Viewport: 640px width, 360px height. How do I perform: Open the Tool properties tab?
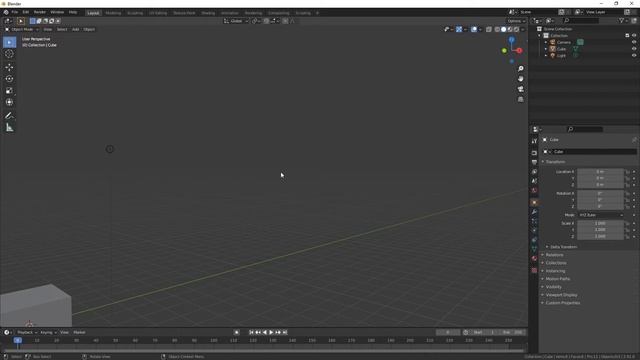(534, 141)
